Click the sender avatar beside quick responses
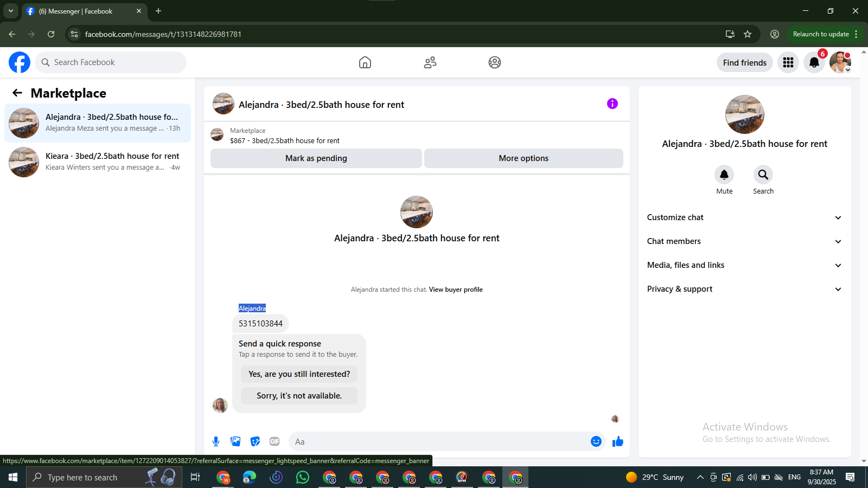 (x=220, y=405)
